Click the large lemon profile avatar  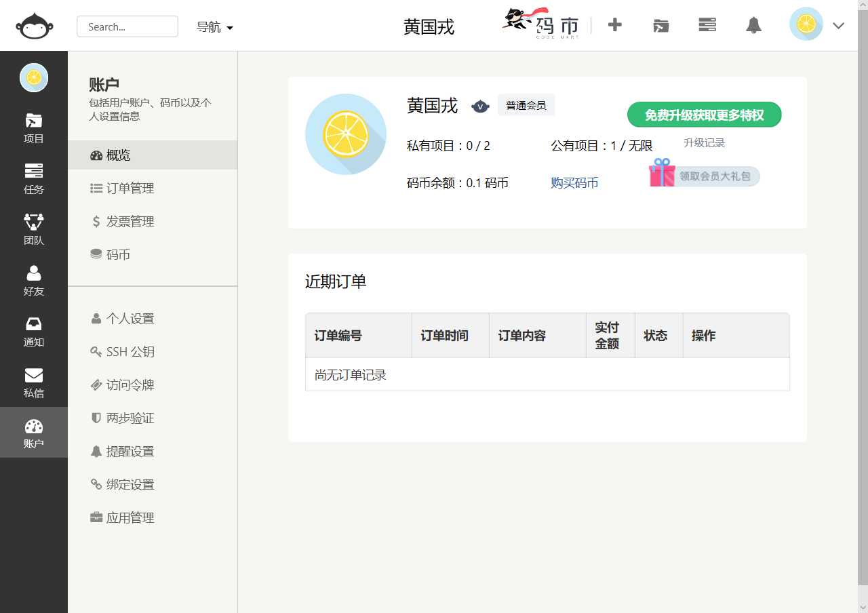click(x=346, y=134)
